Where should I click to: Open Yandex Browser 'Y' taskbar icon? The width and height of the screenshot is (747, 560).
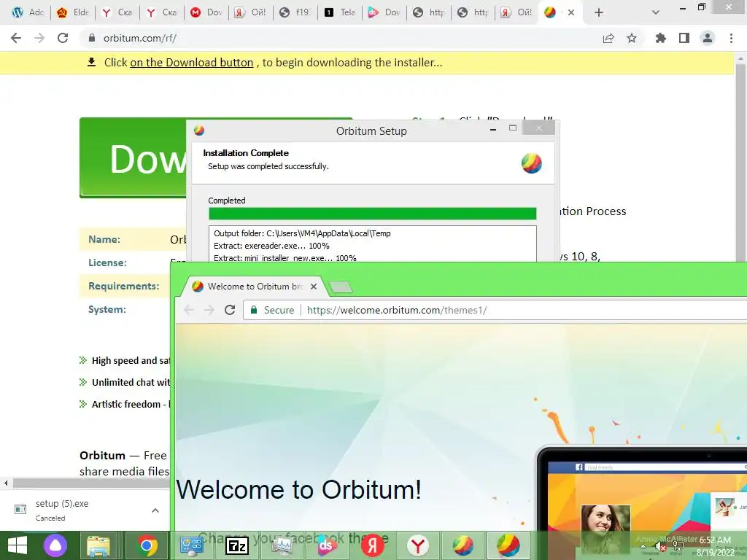point(418,545)
